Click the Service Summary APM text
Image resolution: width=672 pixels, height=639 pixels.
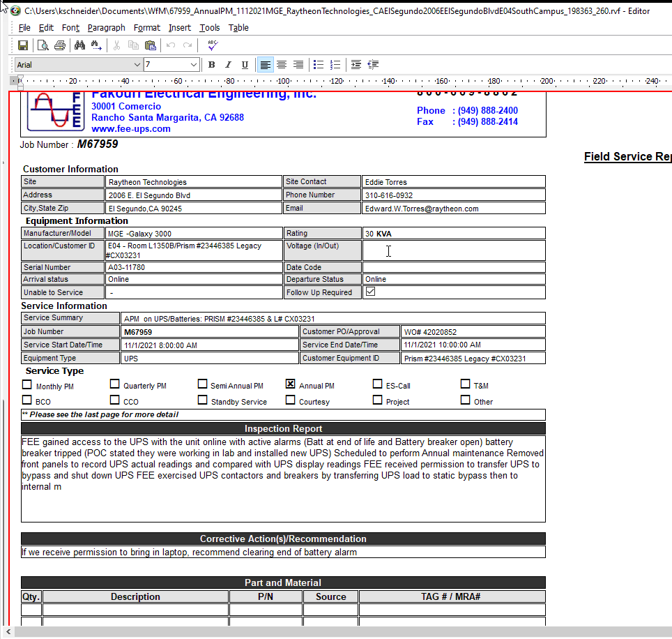tap(219, 319)
